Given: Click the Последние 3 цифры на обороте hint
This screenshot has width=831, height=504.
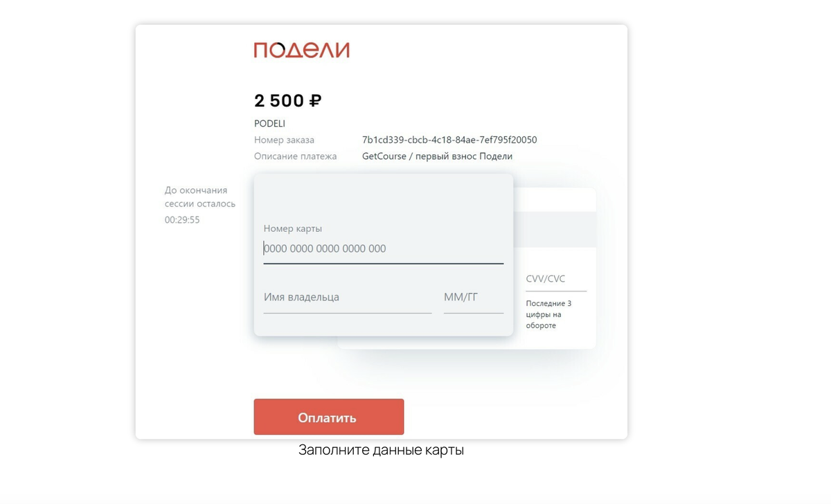Looking at the screenshot, I should (548, 314).
